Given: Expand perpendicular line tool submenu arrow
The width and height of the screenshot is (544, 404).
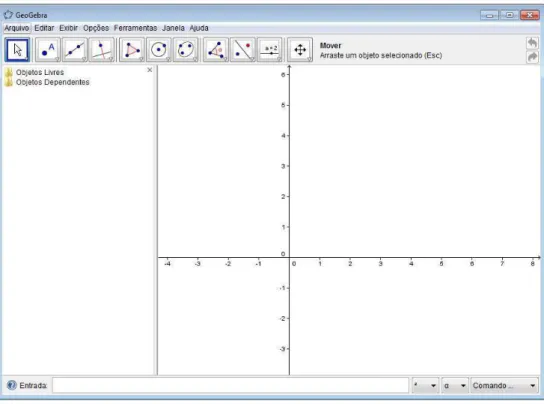Looking at the screenshot, I should pos(111,59).
